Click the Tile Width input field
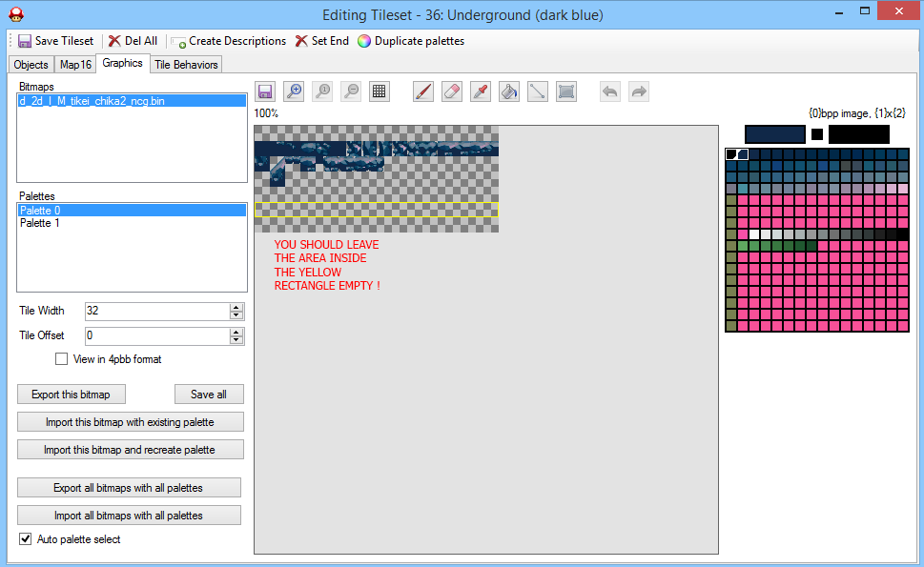Viewport: 924px width, 567px height. (157, 311)
